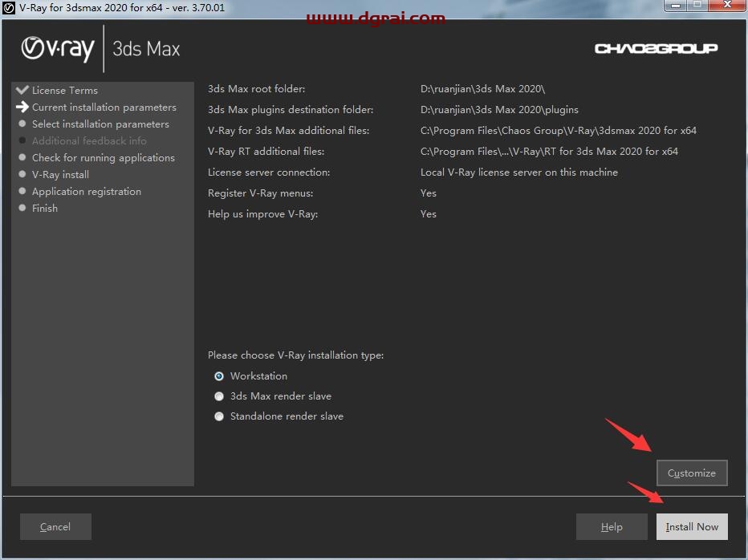Click bullet next to V-Ray install step
The height and width of the screenshot is (560, 748).
pos(22,174)
